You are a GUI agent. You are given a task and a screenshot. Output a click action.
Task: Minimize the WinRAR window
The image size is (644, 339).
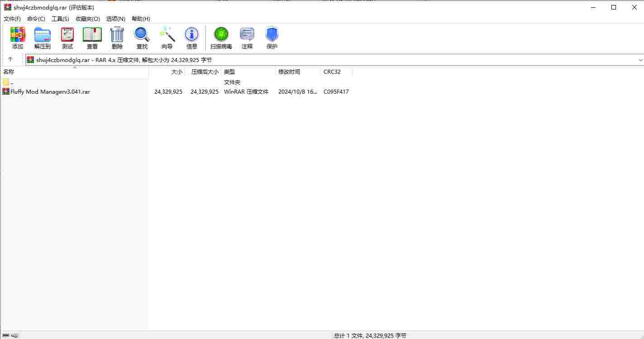point(593,7)
